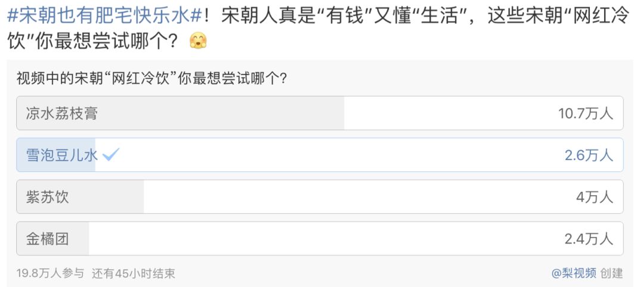The height and width of the screenshot is (287, 644).
Task: Click the 19.8万人参与 participant count
Action: pyautogui.click(x=50, y=273)
